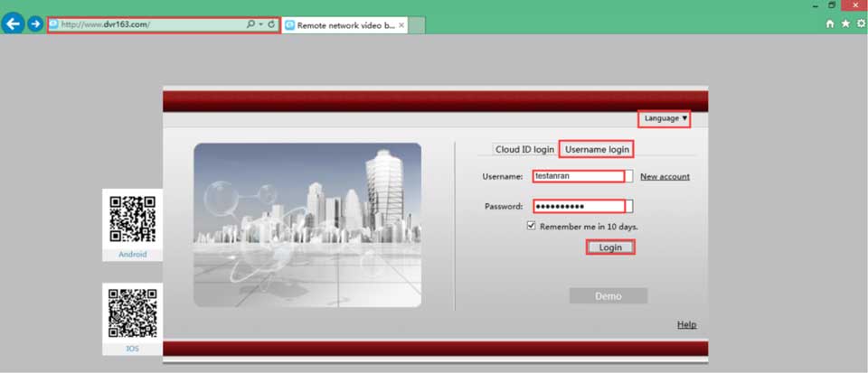This screenshot has width=868, height=373.
Task: Switch to the Cloud ID login tab
Action: coord(524,149)
